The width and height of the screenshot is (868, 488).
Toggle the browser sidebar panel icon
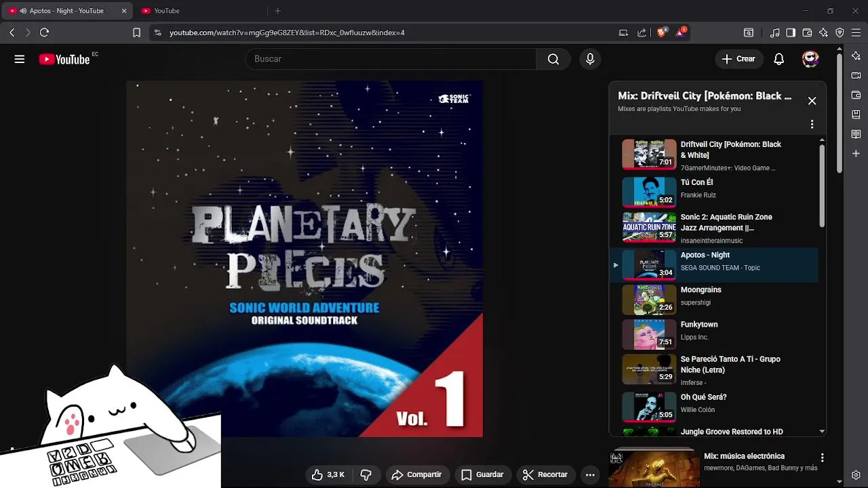[x=791, y=33]
